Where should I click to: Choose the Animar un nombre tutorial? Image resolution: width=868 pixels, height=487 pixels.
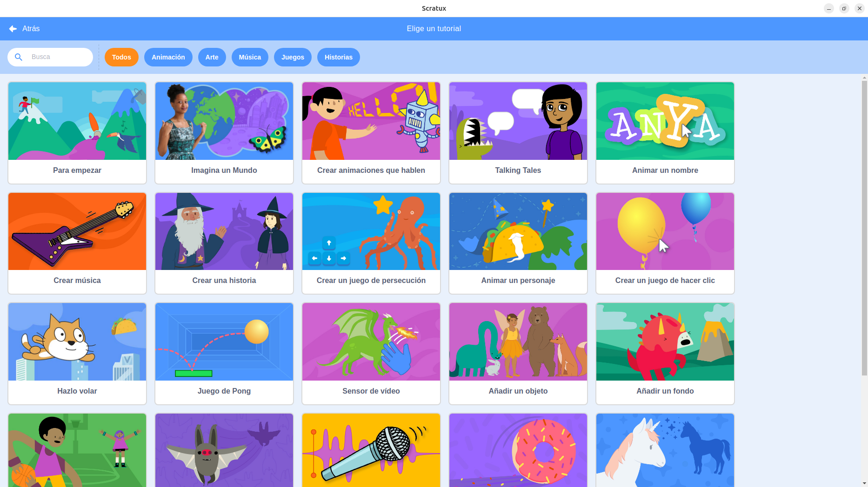coord(665,133)
